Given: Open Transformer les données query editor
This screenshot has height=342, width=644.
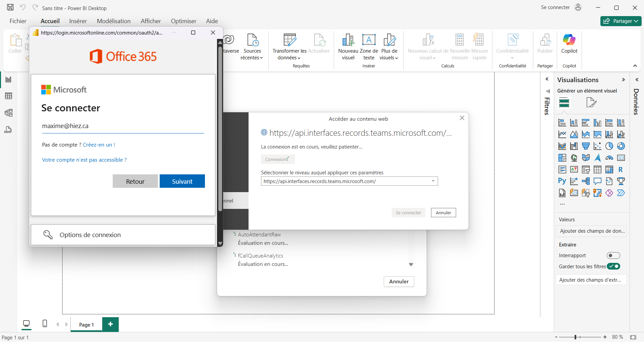Looking at the screenshot, I should pyautogui.click(x=289, y=47).
